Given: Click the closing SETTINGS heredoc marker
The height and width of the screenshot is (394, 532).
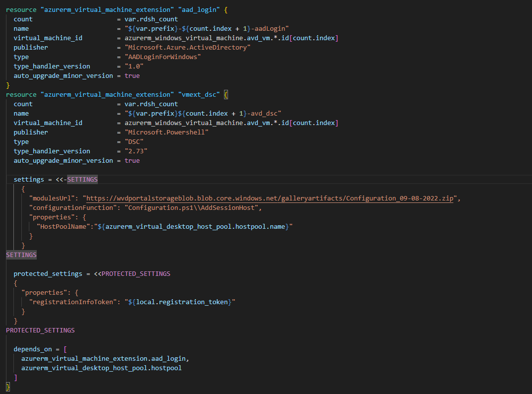Looking at the screenshot, I should pos(21,255).
